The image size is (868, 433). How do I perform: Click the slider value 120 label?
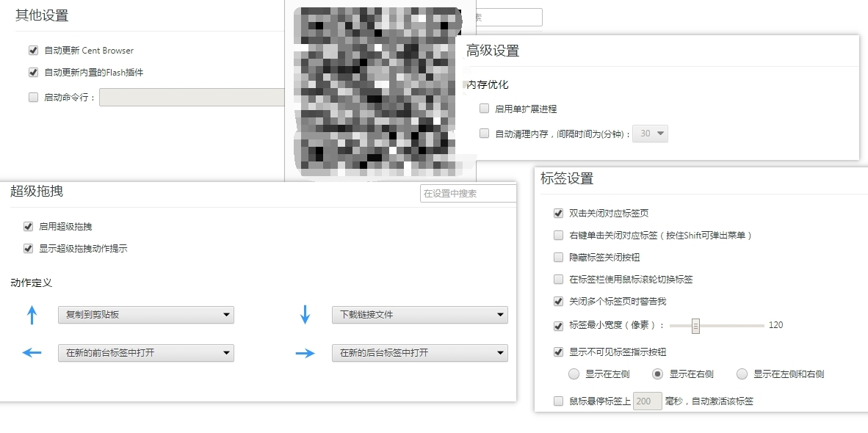[776, 325]
